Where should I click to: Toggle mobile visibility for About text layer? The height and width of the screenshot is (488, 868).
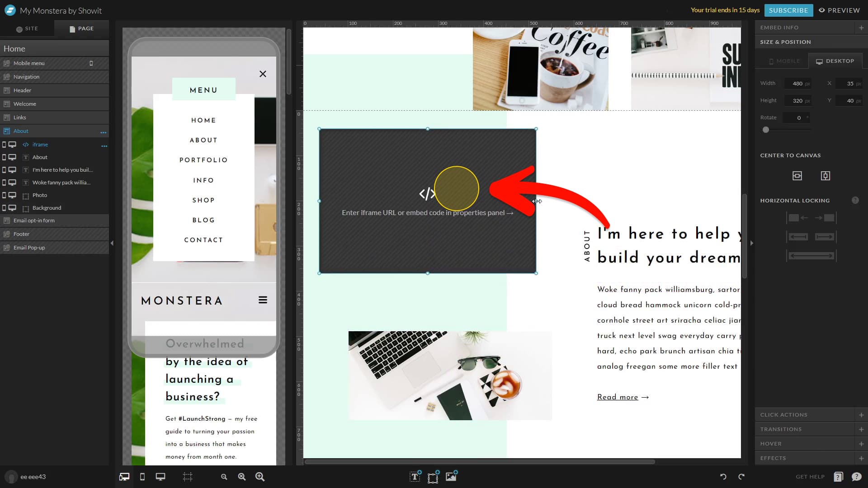pos(4,157)
